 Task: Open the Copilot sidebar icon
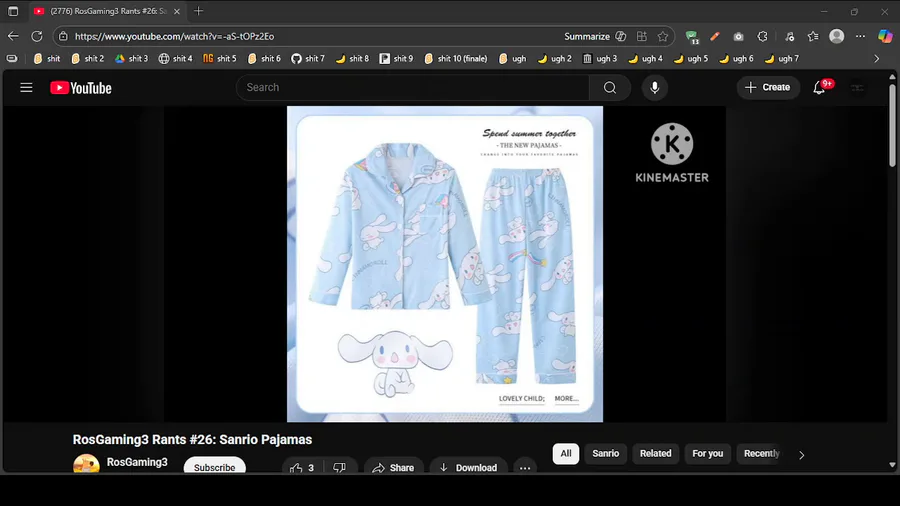[885, 36]
